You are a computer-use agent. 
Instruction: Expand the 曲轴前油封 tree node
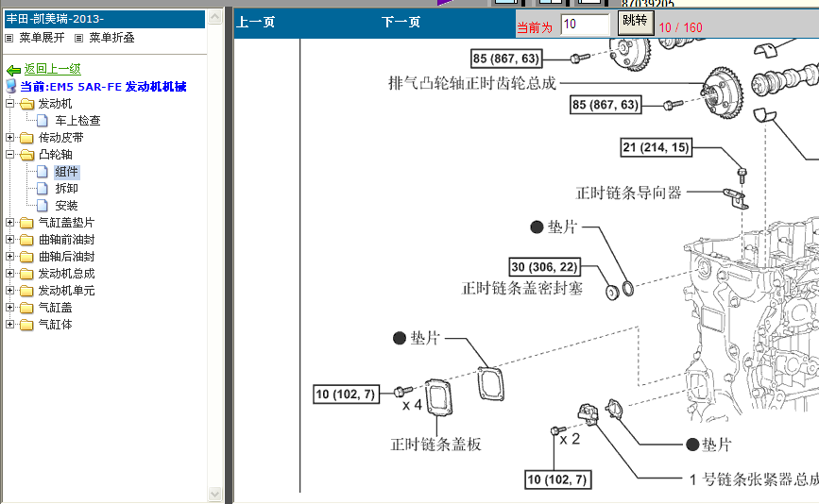[x=9, y=240]
